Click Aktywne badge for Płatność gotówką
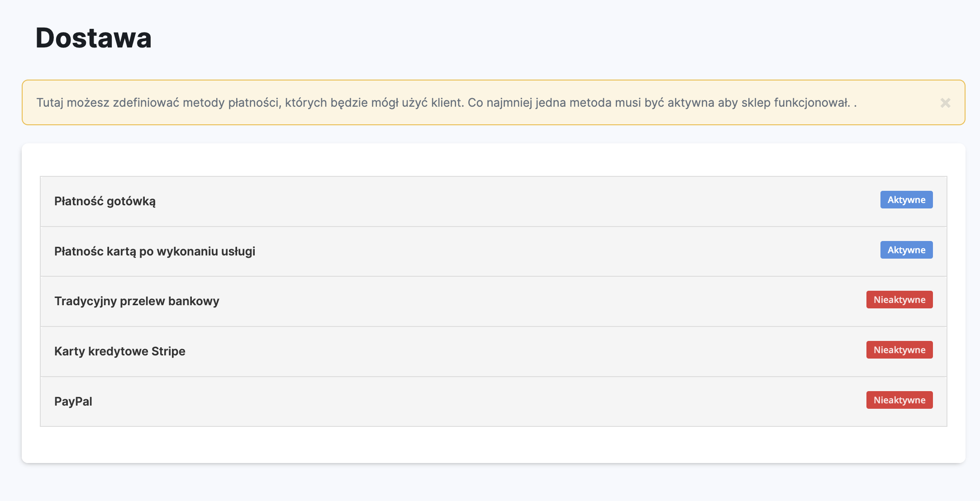This screenshot has height=501, width=980. coord(906,200)
